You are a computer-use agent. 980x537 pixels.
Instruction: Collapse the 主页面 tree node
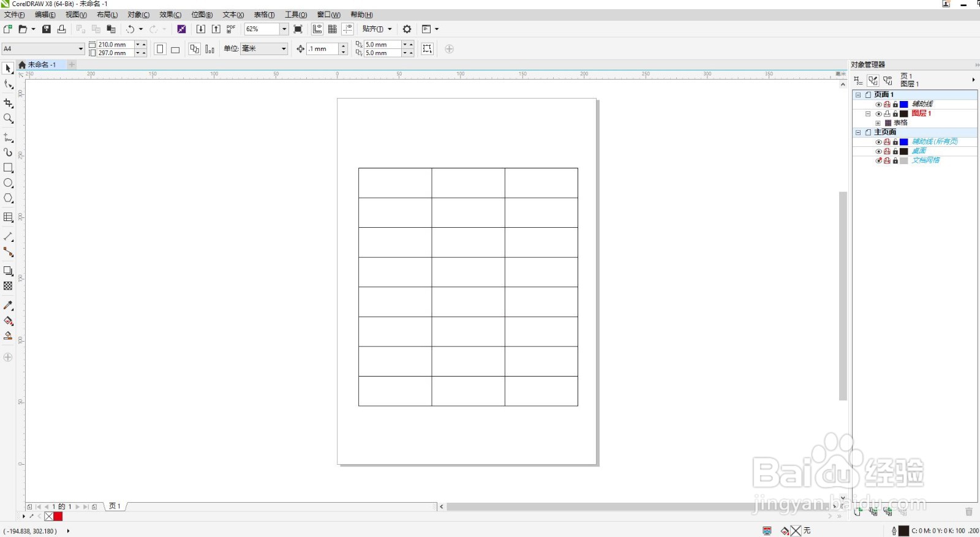pos(858,132)
